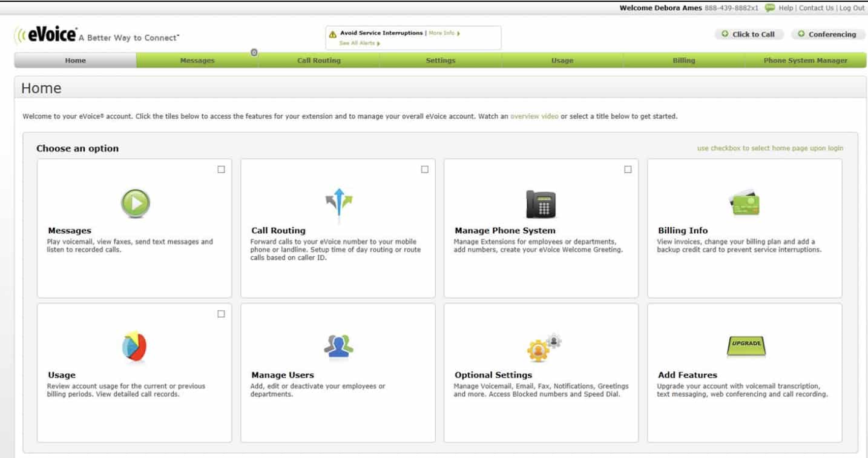Click the chat bubble icon beside Help
Viewport: 868px width, 458px height.
click(x=770, y=8)
